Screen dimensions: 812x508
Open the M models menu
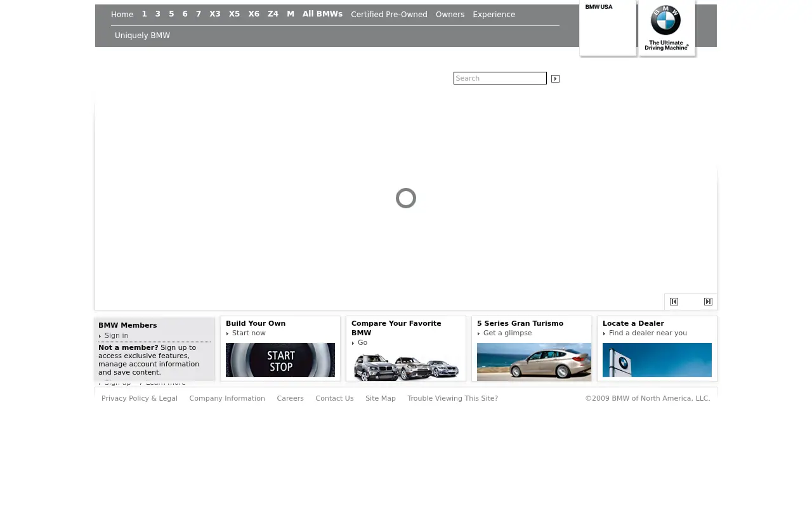(291, 14)
